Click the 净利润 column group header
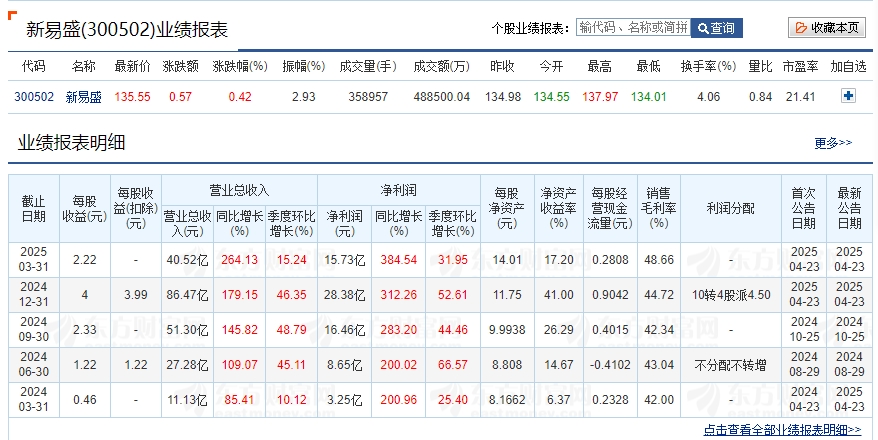Viewport: 878px width, 440px height. (398, 190)
